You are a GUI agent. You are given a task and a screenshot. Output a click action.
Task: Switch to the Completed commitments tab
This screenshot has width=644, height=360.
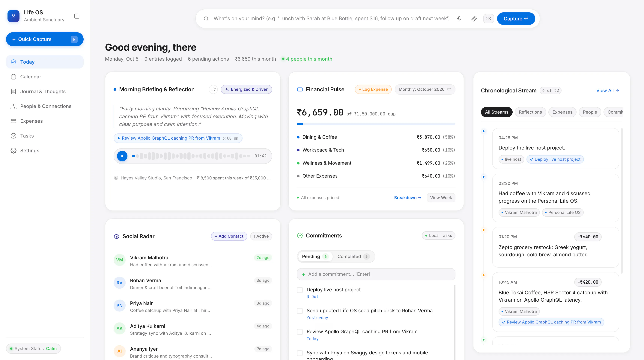(x=353, y=256)
